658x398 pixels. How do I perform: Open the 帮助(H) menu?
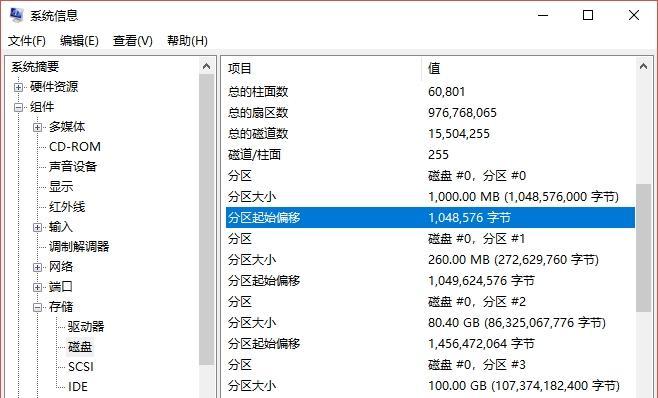pos(187,41)
